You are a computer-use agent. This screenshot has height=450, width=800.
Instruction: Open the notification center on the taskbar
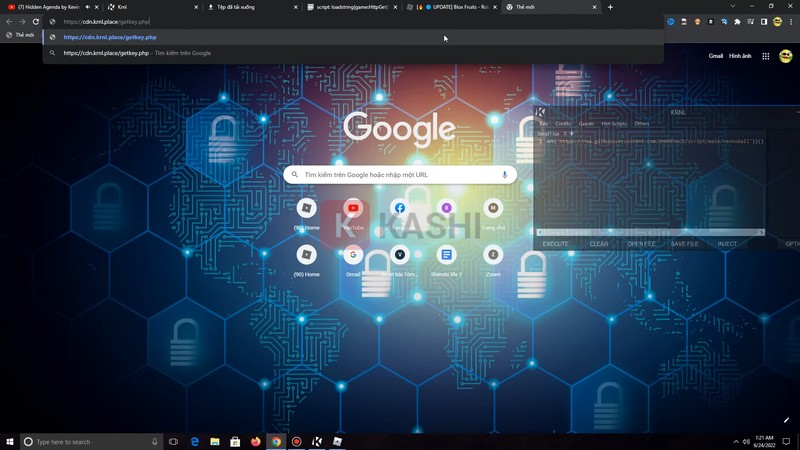[786, 442]
